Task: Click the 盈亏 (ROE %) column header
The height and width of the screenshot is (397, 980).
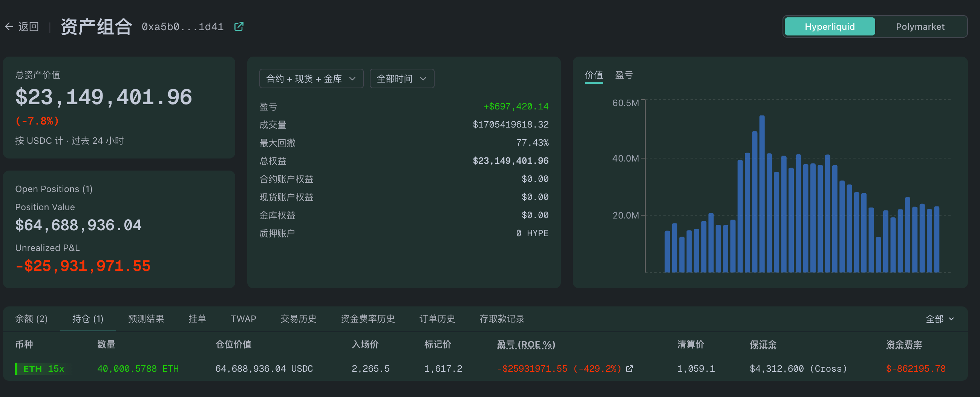Action: tap(526, 345)
